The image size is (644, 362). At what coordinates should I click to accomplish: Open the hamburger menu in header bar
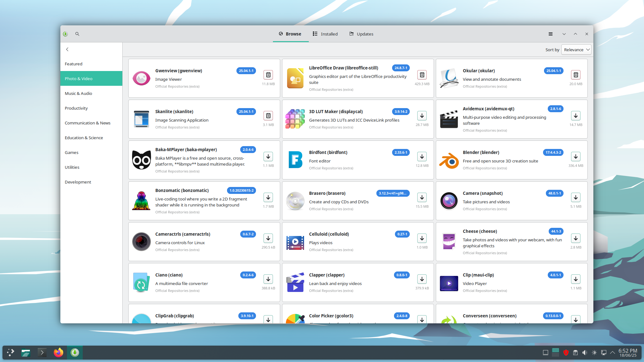click(551, 34)
